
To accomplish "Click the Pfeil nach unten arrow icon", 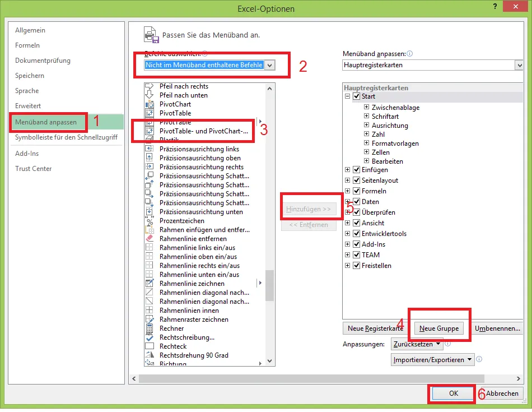I will tap(150, 95).
